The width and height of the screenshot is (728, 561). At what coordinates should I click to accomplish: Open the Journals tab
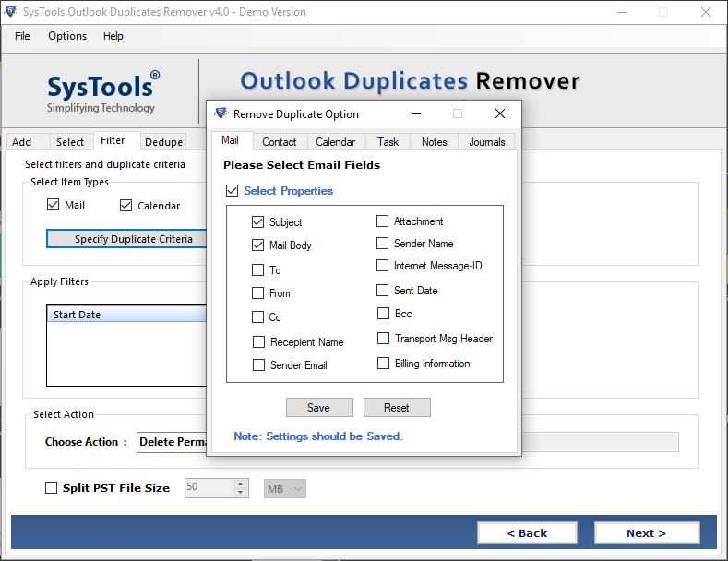coord(486,142)
